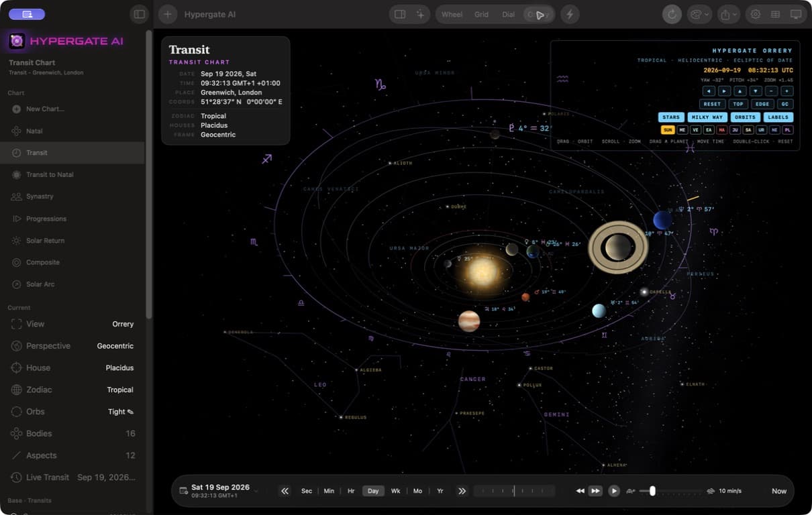
Task: Select the Composite chart option
Action: tap(72, 262)
